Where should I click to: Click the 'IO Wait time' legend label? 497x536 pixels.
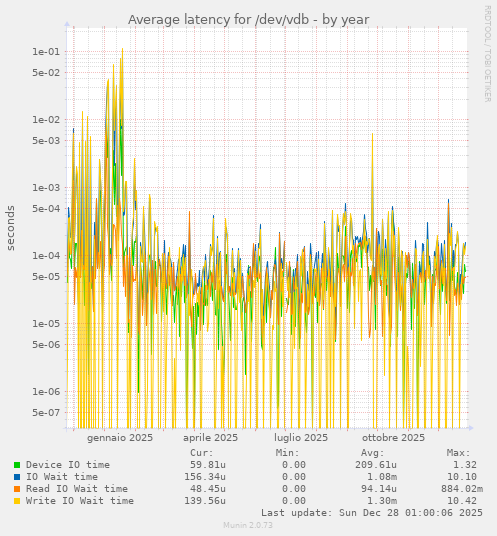pos(62,477)
